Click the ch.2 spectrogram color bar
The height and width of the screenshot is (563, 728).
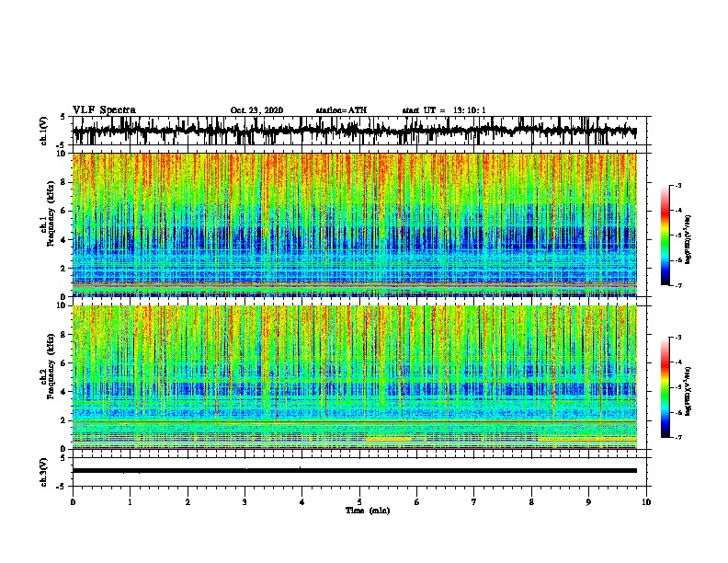coord(665,387)
